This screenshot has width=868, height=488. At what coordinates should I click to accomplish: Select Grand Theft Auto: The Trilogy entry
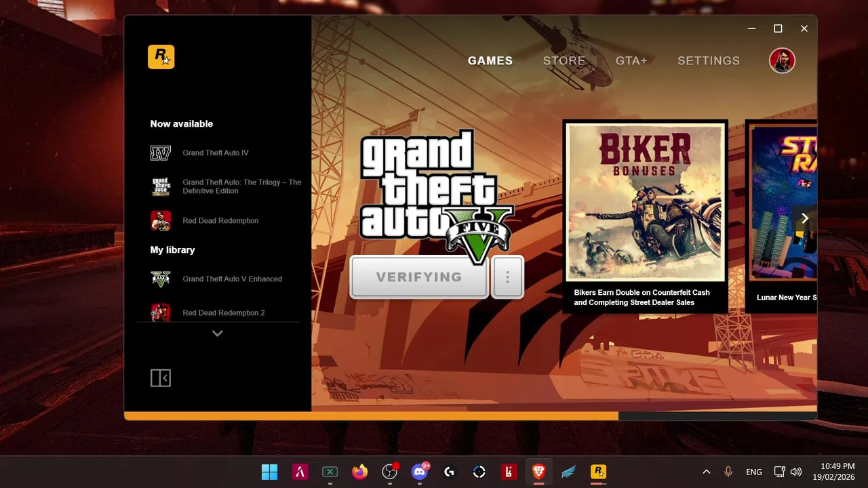pos(242,186)
